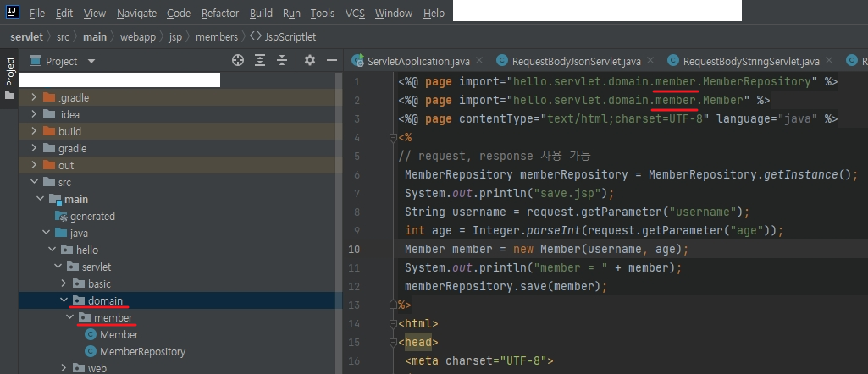
Task: Click the Expand All icon in Project panel
Action: click(x=260, y=61)
